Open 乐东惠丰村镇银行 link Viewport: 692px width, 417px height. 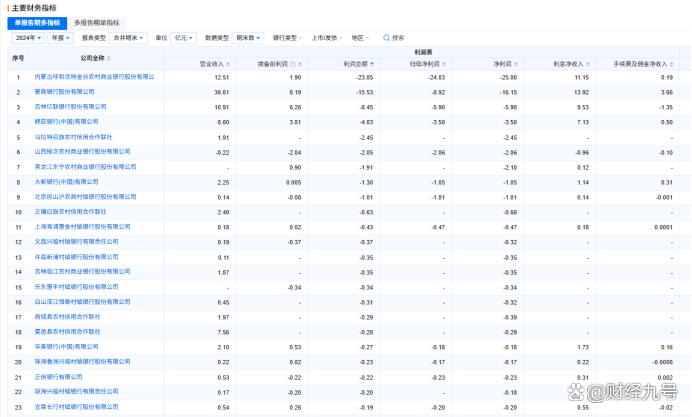click(76, 287)
